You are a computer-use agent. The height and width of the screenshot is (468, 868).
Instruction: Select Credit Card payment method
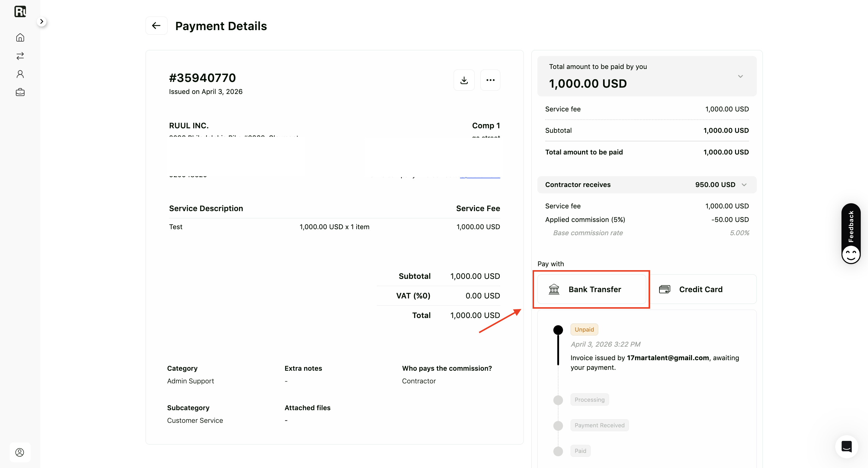pyautogui.click(x=703, y=289)
